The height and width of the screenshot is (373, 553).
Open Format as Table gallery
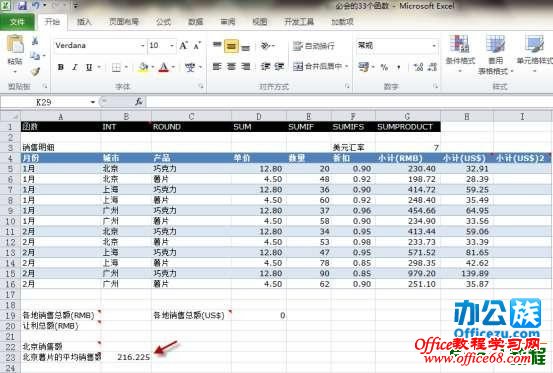496,55
